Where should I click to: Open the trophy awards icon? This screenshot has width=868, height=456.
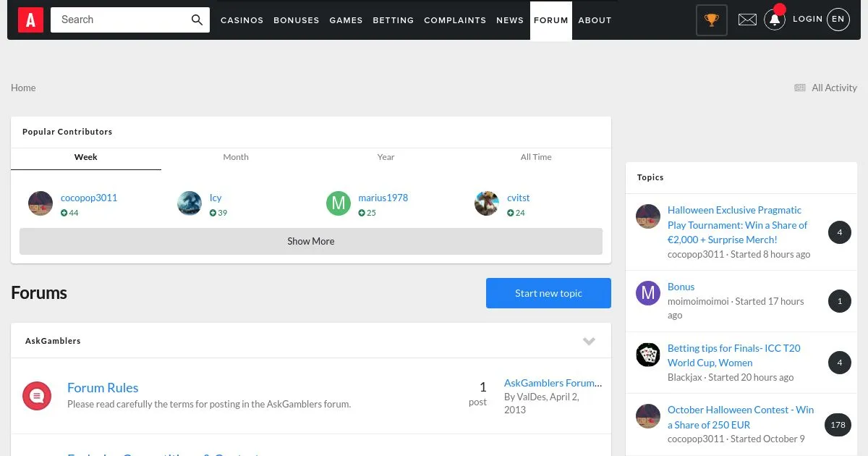[711, 20]
